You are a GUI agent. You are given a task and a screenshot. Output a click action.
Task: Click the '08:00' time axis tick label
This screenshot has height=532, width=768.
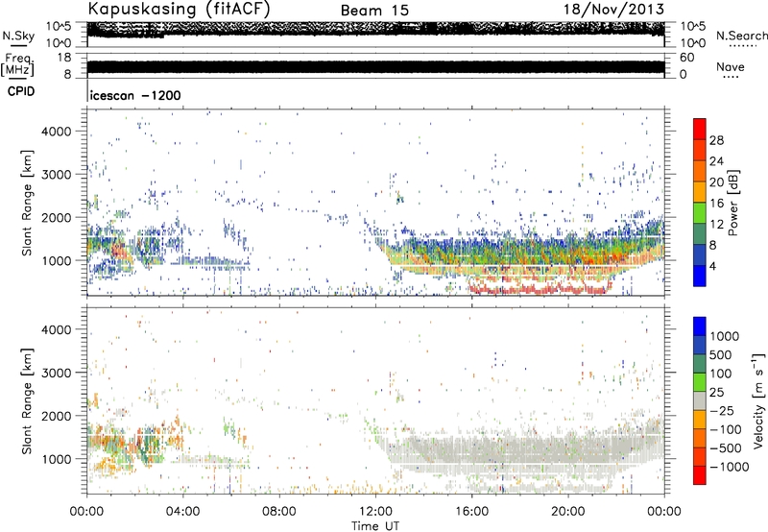(279, 512)
